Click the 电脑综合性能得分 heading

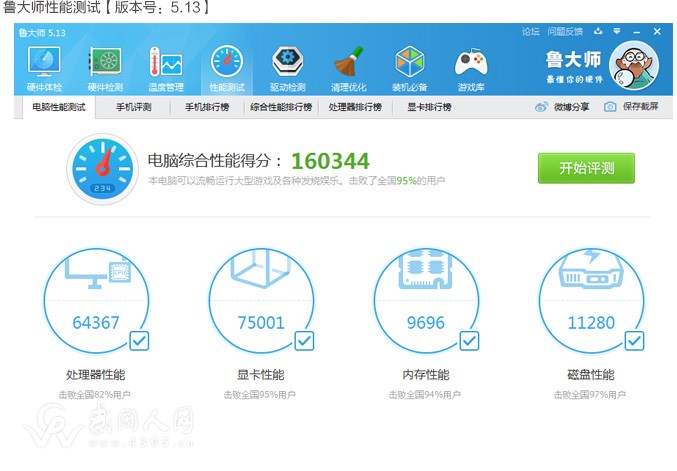pyautogui.click(x=215, y=161)
